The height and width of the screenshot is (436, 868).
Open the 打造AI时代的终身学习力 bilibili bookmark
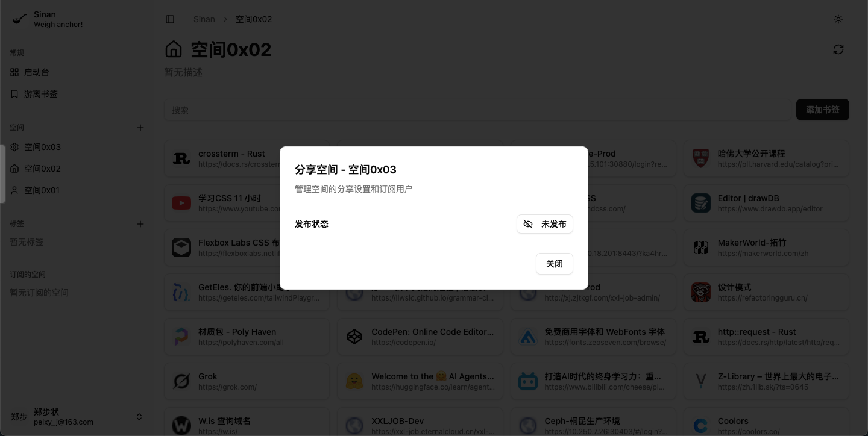593,381
